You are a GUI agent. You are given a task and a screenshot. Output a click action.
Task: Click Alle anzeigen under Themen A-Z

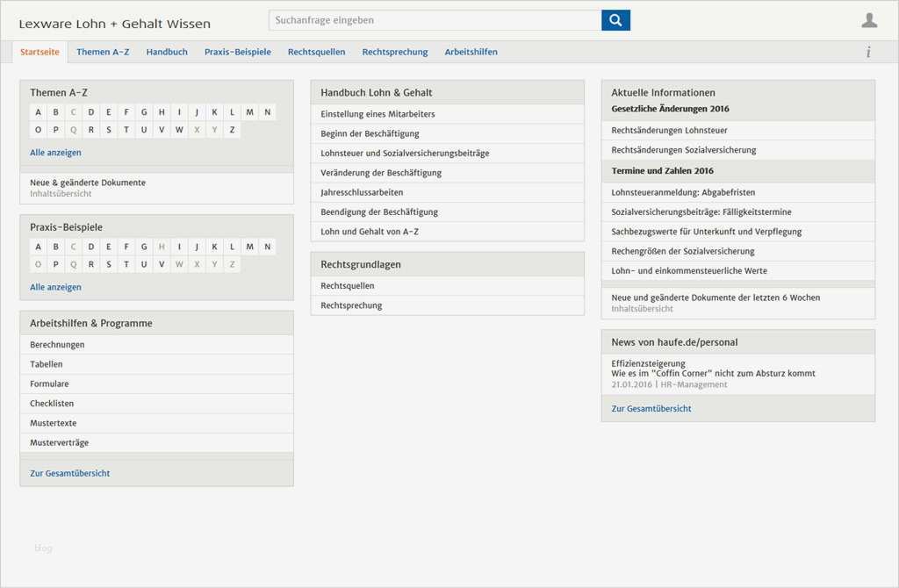point(54,152)
